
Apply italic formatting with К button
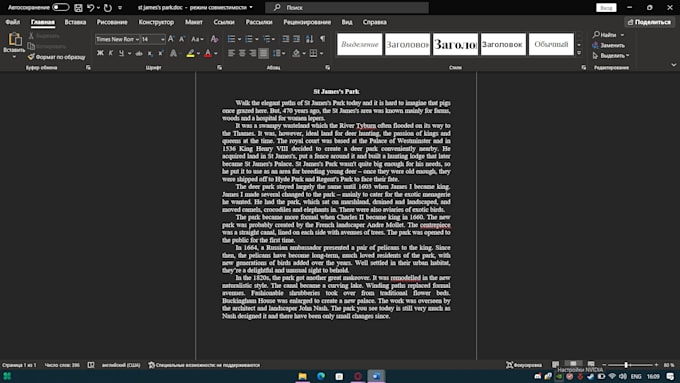(x=111, y=53)
